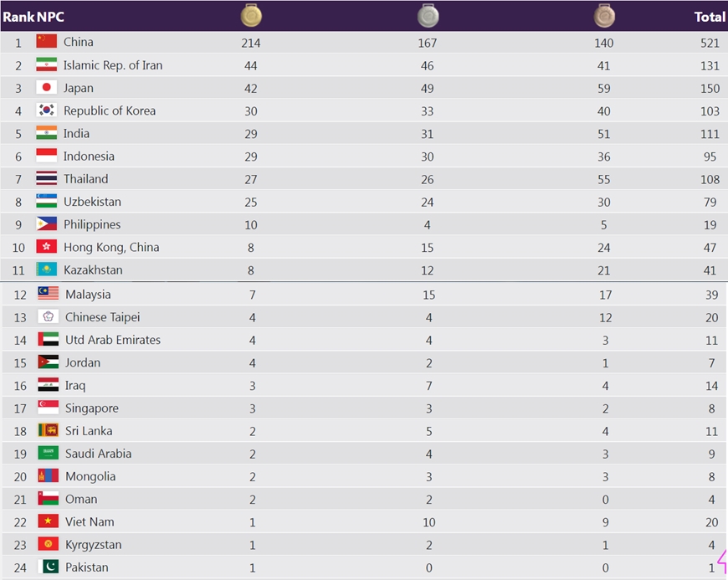Click the Saudi Arabia flag icon
Viewport: 728px width, 580px height.
[49, 454]
